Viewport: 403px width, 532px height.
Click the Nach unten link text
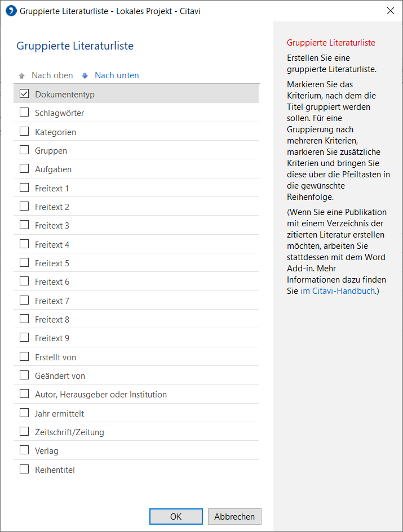click(x=117, y=75)
